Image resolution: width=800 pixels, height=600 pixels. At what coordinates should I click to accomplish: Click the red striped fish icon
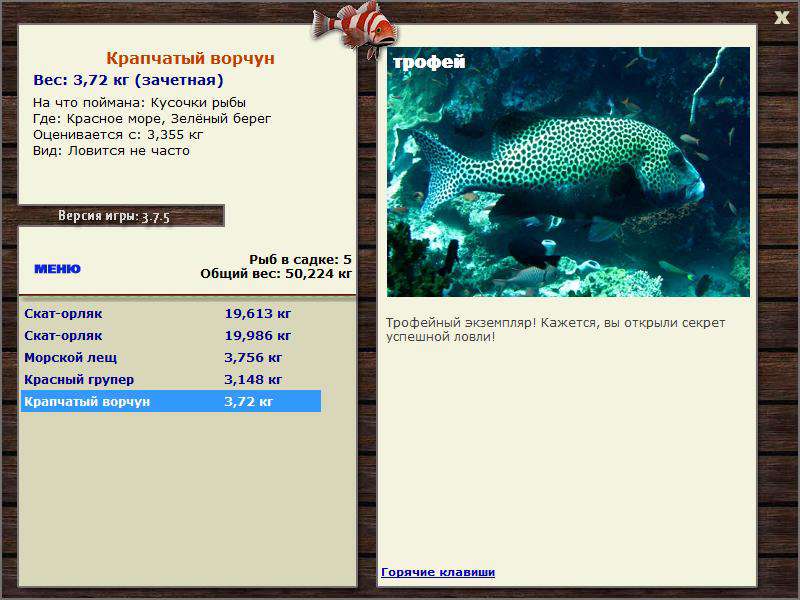[355, 28]
